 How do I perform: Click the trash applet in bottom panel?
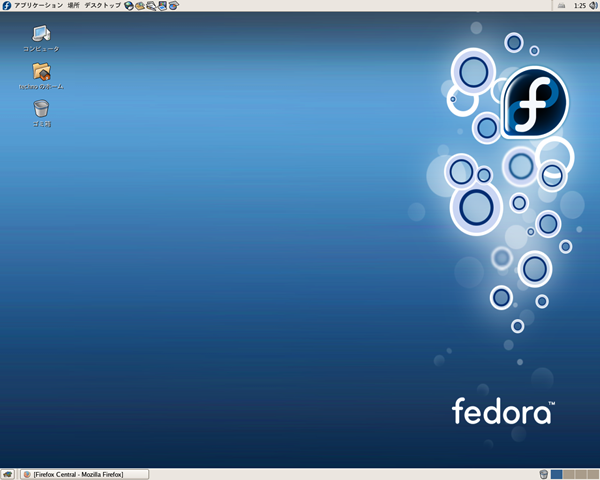543,474
